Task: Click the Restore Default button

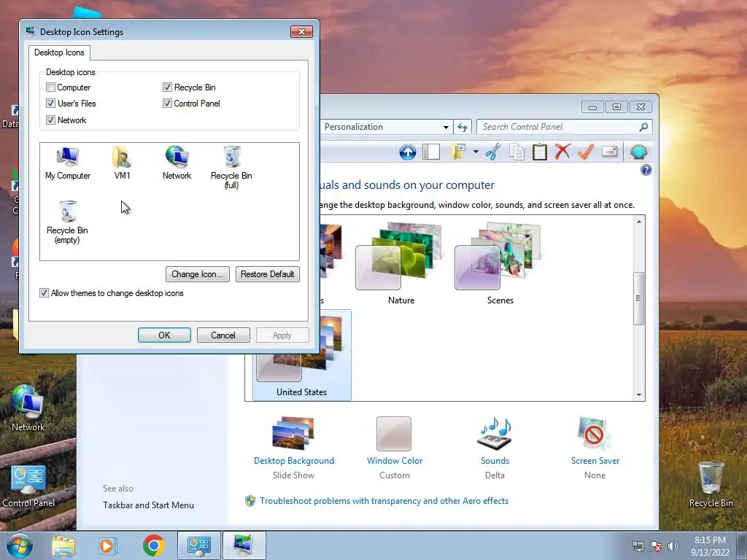Action: [x=267, y=274]
